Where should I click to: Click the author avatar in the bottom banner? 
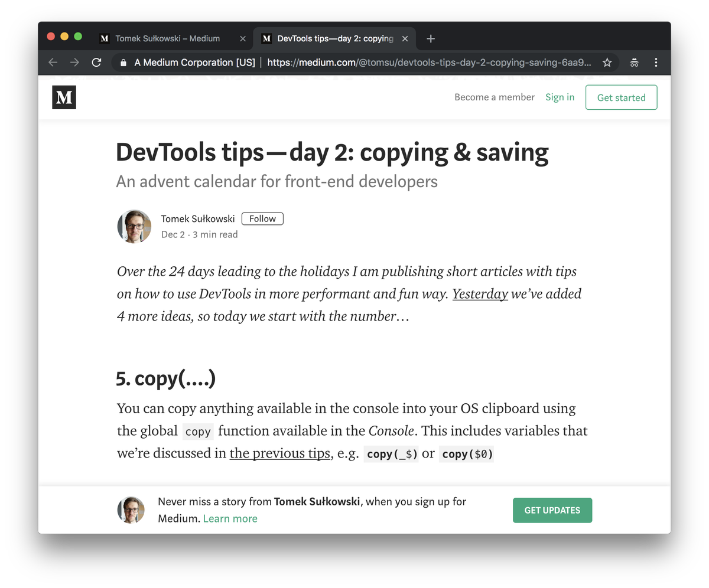131,510
